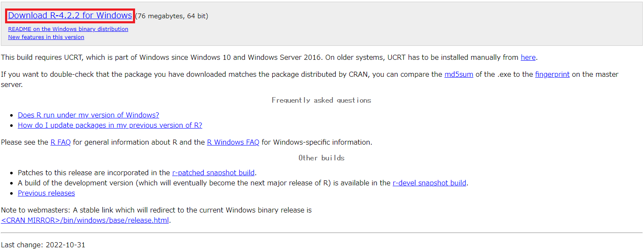Click the 'Other builds' heading
The image size is (644, 249).
(x=321, y=158)
